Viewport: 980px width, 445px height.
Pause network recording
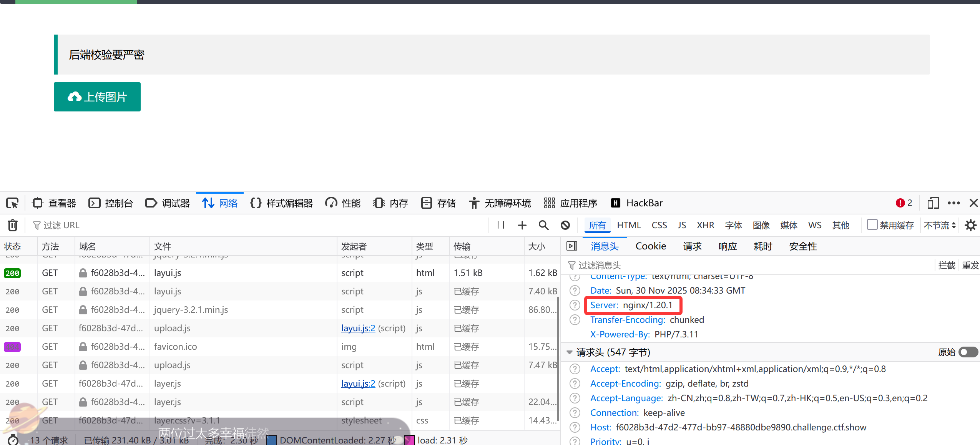(500, 225)
